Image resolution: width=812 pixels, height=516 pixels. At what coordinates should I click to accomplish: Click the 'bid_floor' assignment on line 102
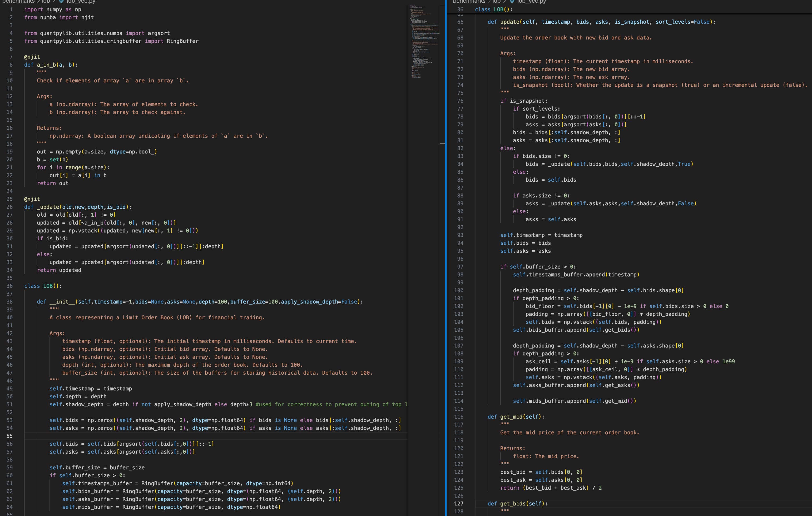point(627,306)
